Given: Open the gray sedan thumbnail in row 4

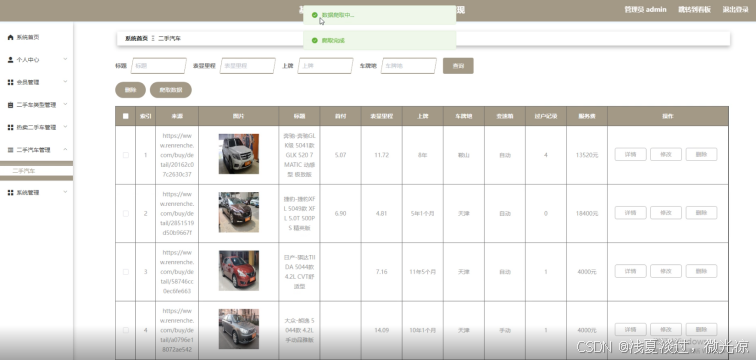Looking at the screenshot, I should [x=239, y=329].
